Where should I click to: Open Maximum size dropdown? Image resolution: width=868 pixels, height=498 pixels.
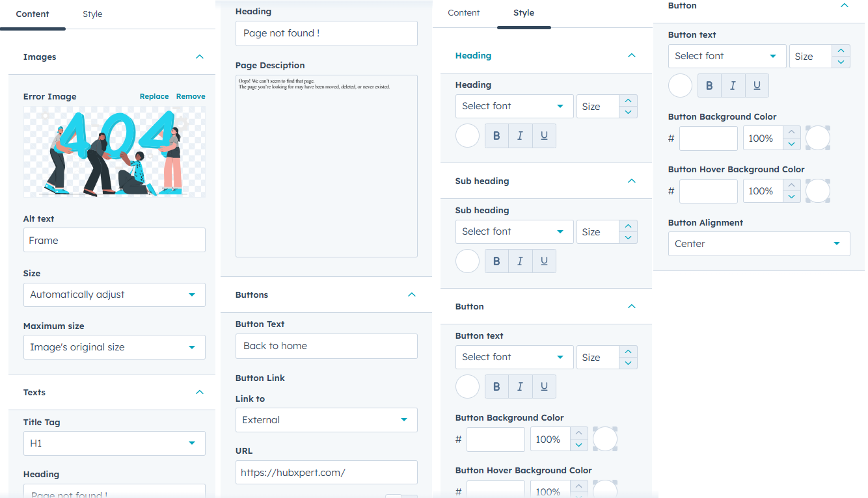coord(115,347)
